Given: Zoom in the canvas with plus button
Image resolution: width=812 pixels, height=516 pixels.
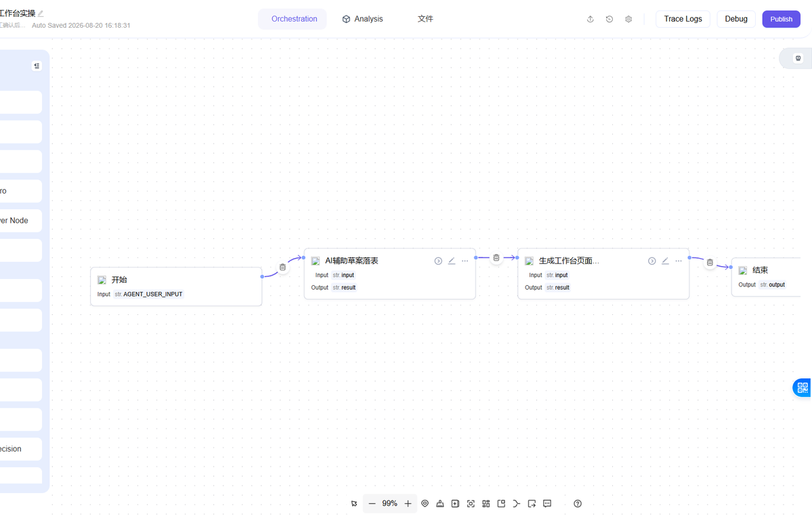Looking at the screenshot, I should click(408, 504).
